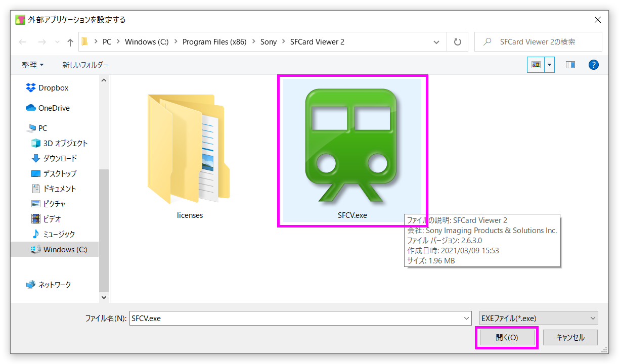Select ダウンロード folder in the sidebar
This screenshot has height=364, width=619.
click(x=60, y=158)
